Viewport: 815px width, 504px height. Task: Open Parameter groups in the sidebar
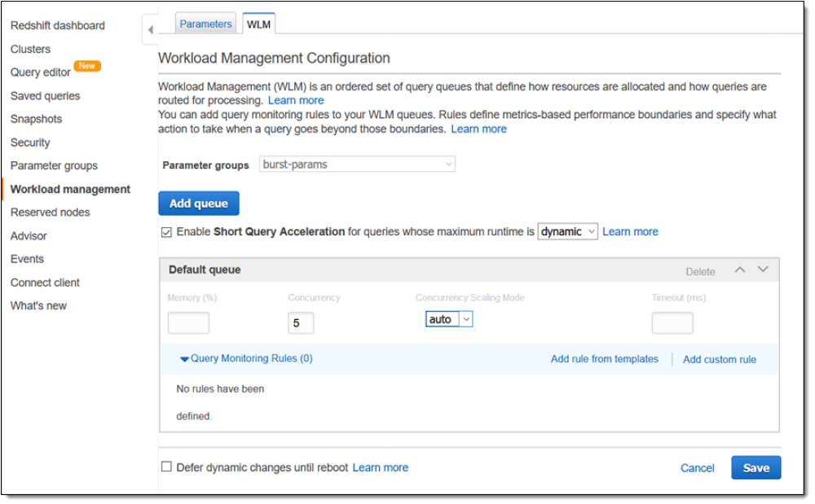(54, 166)
